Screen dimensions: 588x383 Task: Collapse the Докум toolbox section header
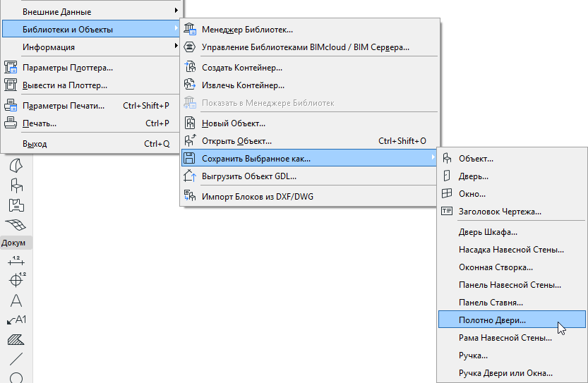tap(16, 243)
